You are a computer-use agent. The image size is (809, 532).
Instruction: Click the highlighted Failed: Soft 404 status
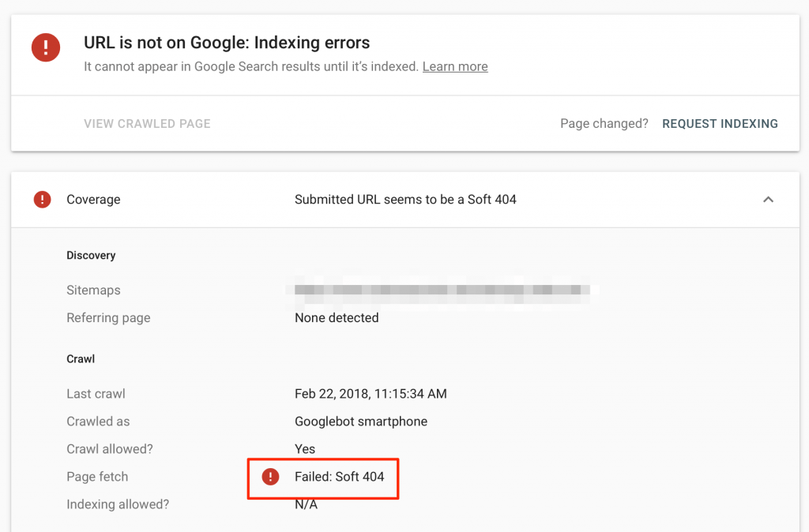coord(341,478)
